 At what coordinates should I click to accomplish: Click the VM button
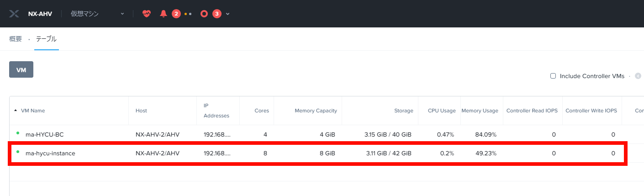point(21,69)
